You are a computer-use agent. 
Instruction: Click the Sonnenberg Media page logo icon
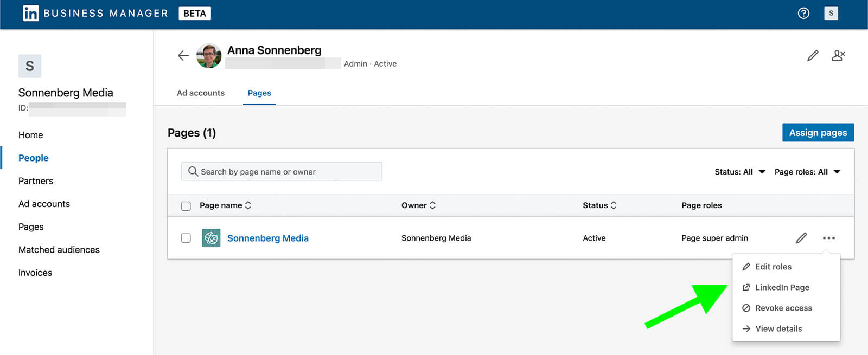pyautogui.click(x=211, y=238)
